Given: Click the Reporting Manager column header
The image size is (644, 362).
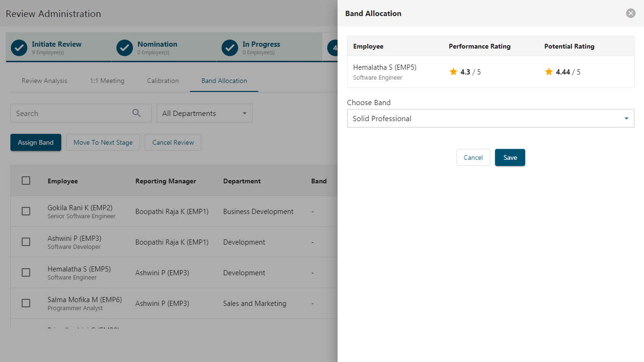Looking at the screenshot, I should [165, 181].
